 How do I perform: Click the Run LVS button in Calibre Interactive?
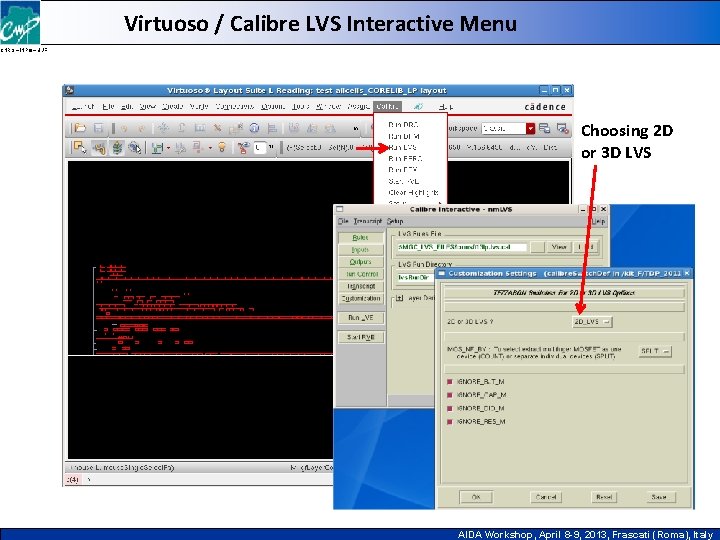coord(360,318)
